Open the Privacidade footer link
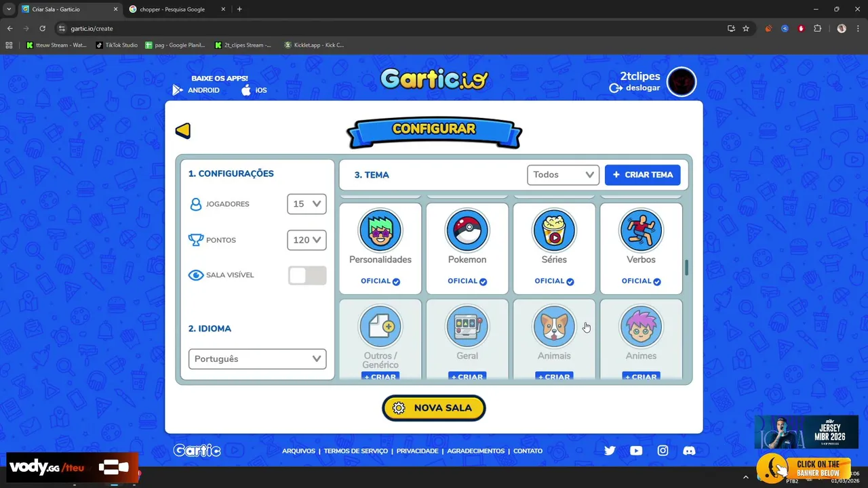 (418, 451)
